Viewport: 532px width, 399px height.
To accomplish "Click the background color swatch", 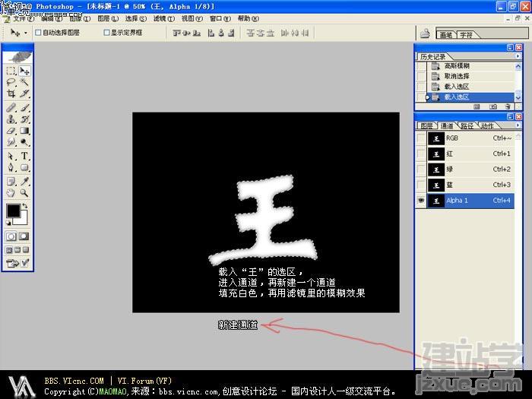I will 24,219.
